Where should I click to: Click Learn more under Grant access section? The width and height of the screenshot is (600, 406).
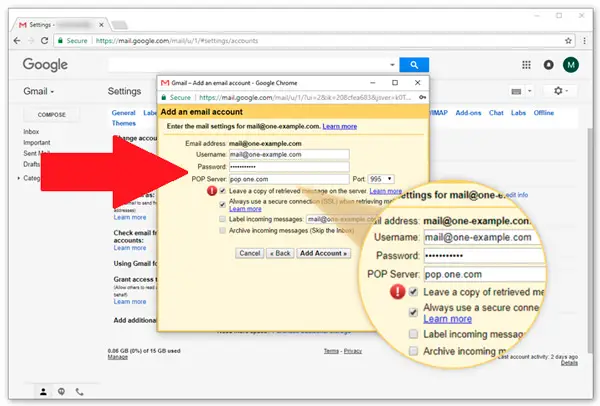(130, 302)
